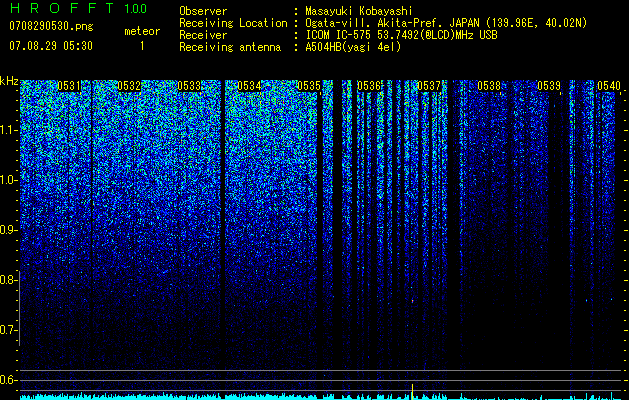Click the 0536 time marker
Image resolution: width=629 pixels, height=400 pixels.
(x=369, y=86)
